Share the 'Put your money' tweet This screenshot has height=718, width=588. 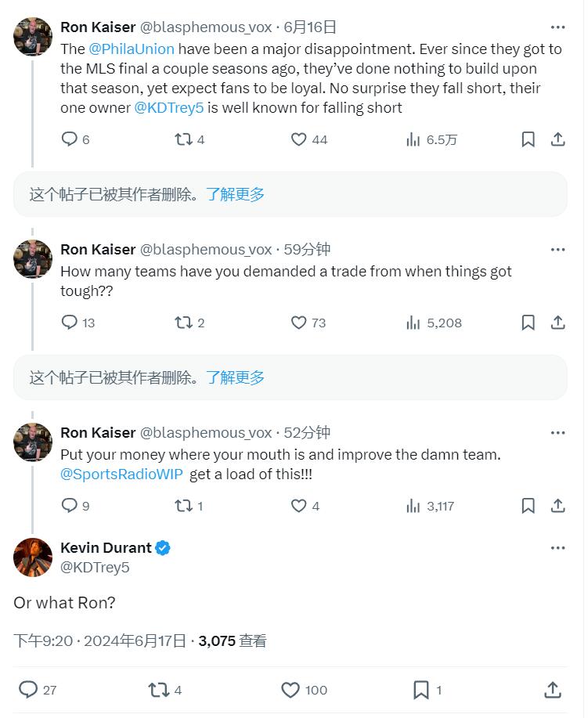(x=557, y=506)
